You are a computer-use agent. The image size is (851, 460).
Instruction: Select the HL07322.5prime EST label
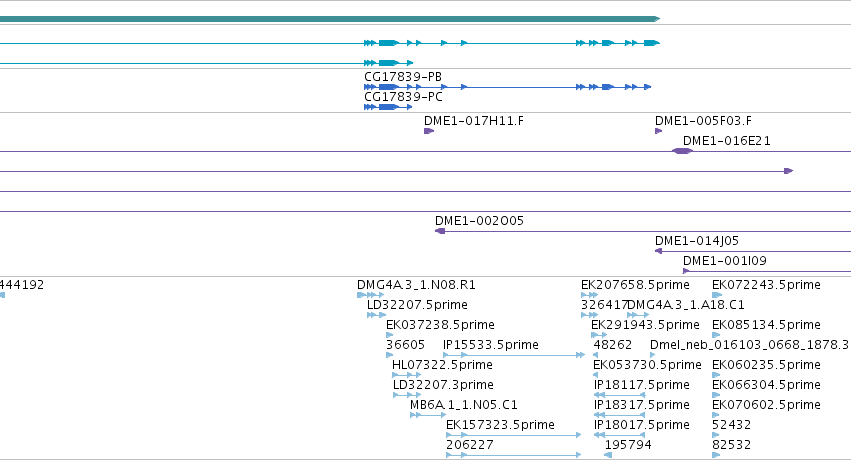coord(442,365)
